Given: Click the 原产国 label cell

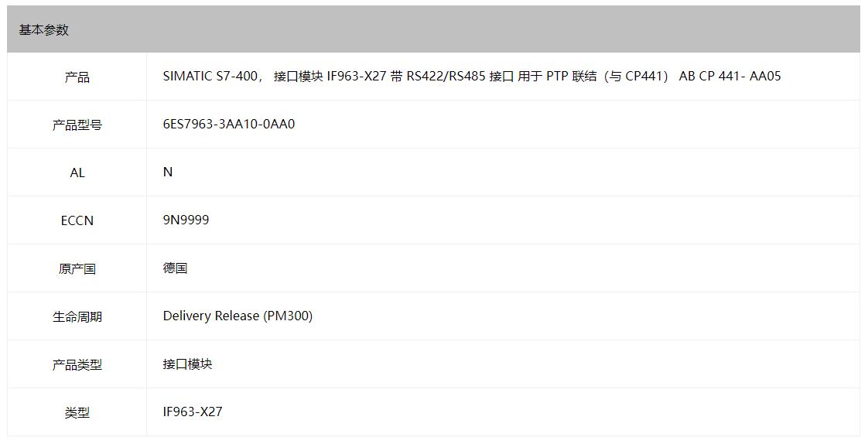Looking at the screenshot, I should pos(77,269).
